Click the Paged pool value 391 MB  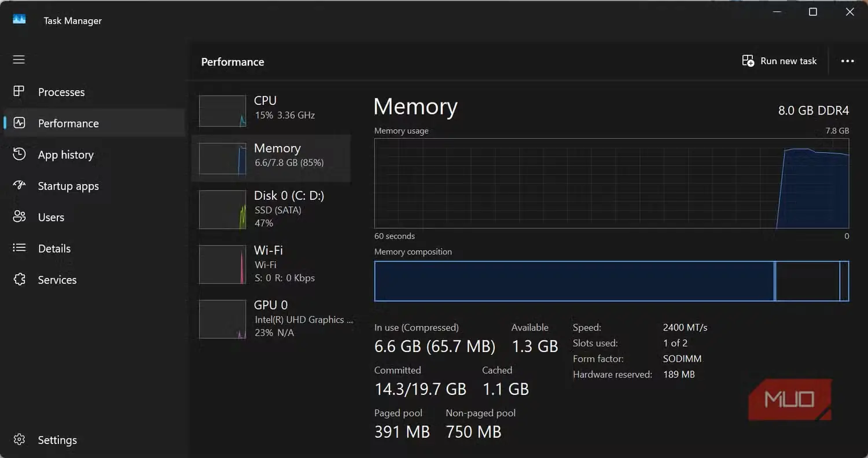(x=402, y=432)
